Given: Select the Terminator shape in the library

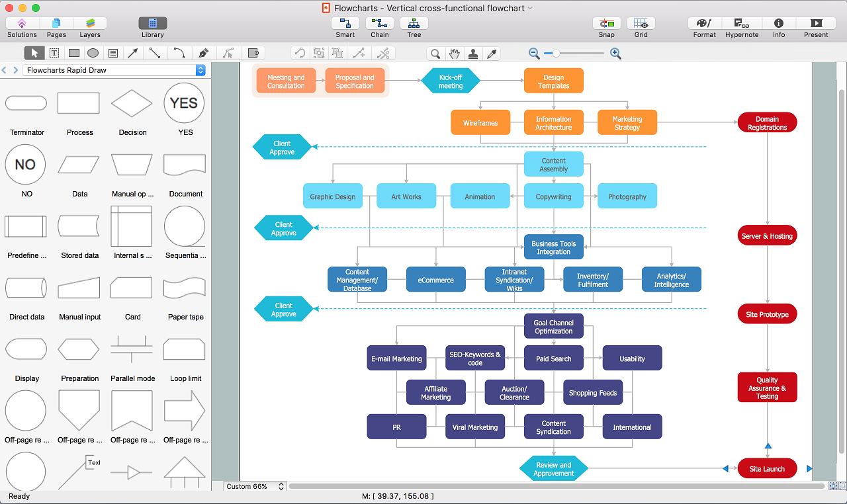Looking at the screenshot, I should [26, 103].
